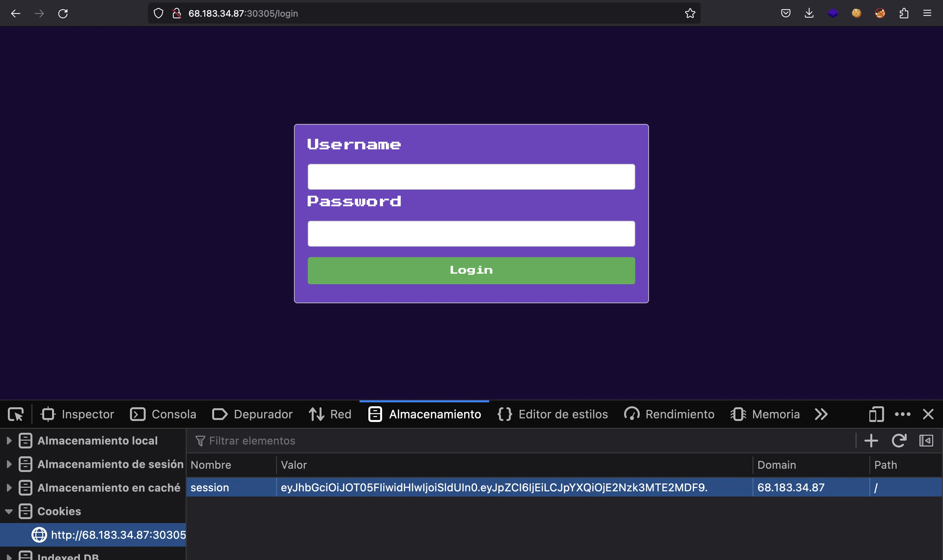The height and width of the screenshot is (560, 943).
Task: Enable responsive design mode toggle
Action: 876,414
